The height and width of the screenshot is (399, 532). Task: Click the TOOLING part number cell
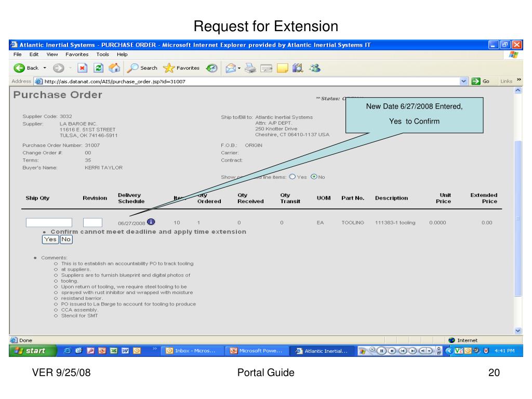point(353,222)
